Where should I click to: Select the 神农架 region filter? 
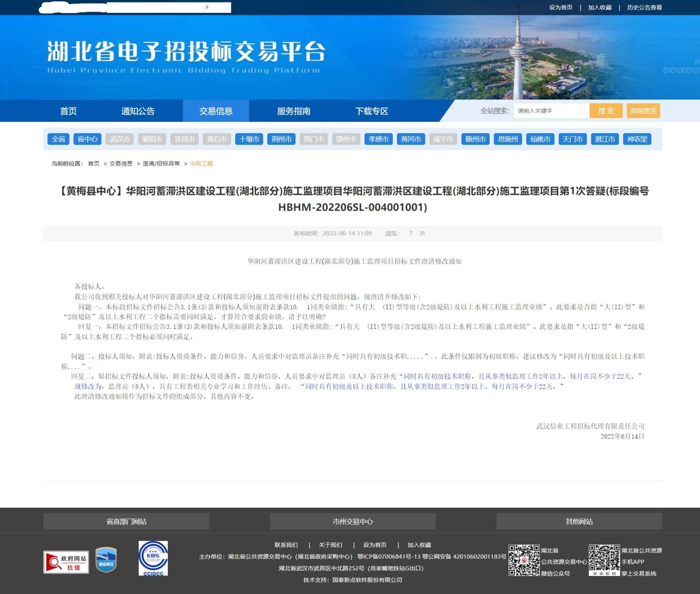click(x=637, y=139)
